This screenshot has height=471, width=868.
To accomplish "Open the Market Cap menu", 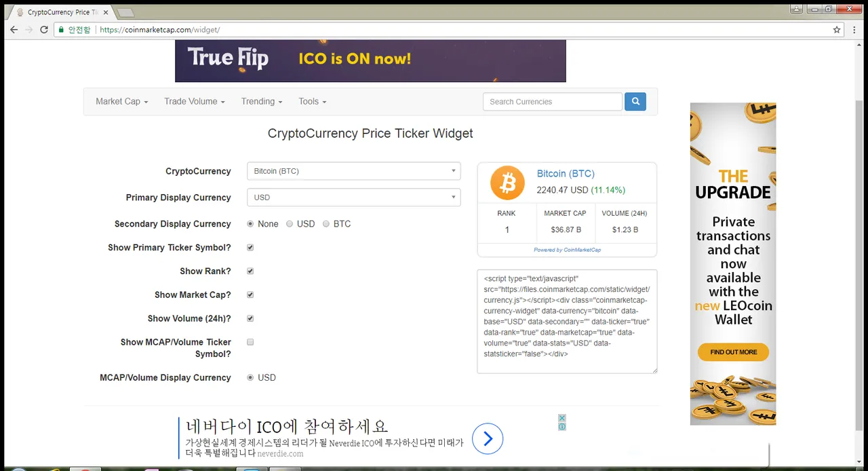I will click(x=121, y=101).
